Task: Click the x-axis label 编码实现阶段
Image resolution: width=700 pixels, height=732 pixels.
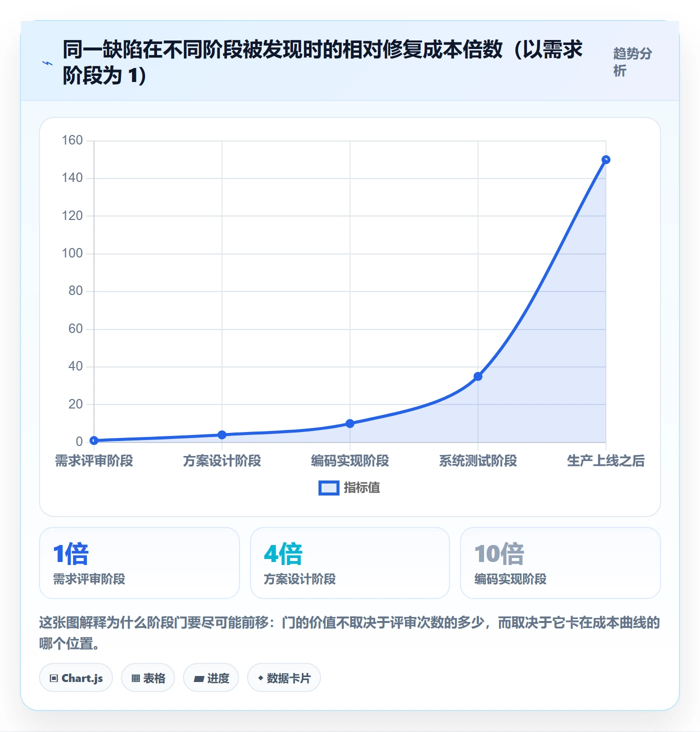Action: 350,461
